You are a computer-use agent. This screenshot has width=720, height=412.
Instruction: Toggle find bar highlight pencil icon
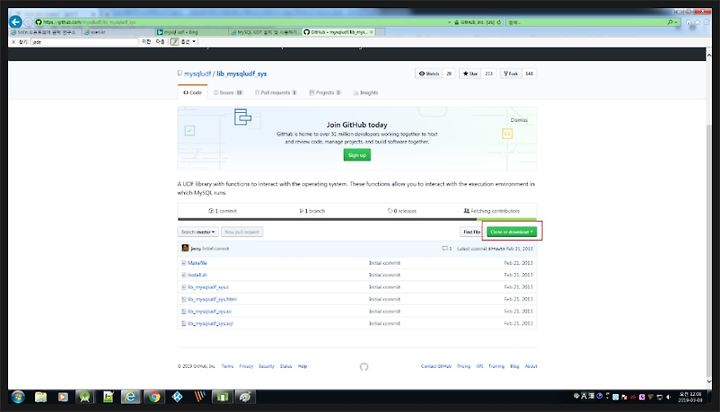[x=174, y=42]
